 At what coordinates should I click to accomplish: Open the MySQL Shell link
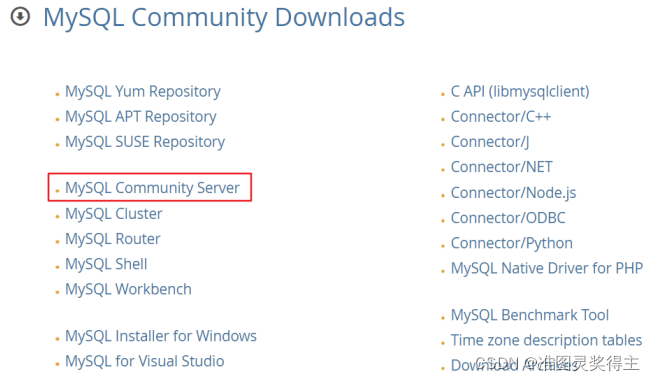point(106,264)
